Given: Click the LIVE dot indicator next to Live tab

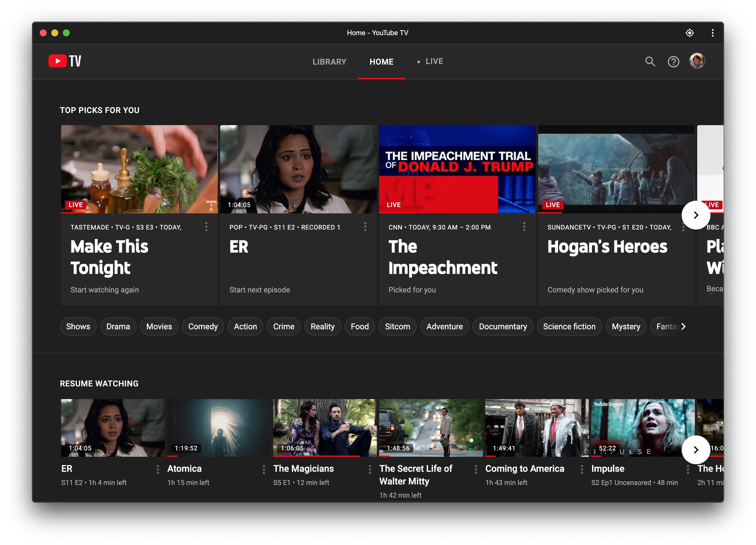Looking at the screenshot, I should coord(419,62).
